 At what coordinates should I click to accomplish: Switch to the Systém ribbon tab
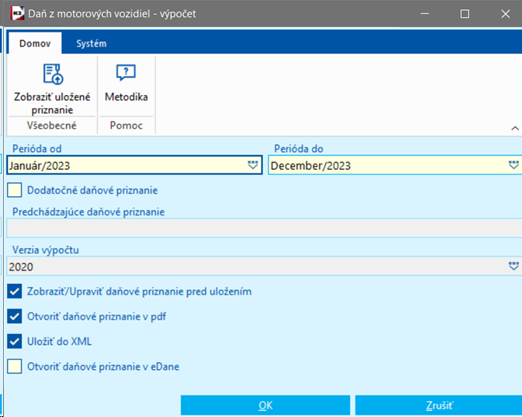point(91,43)
